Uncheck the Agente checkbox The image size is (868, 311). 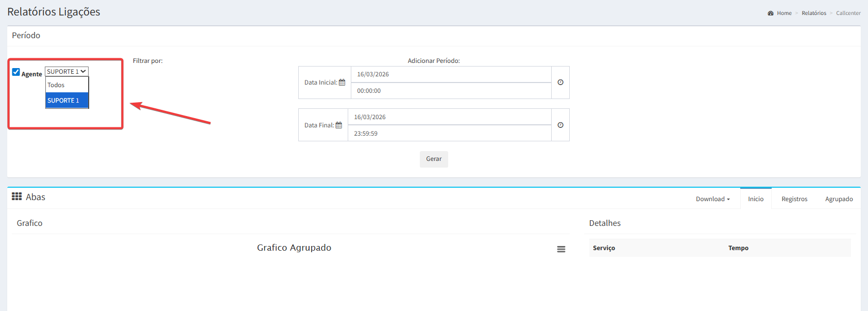pyautogui.click(x=16, y=72)
